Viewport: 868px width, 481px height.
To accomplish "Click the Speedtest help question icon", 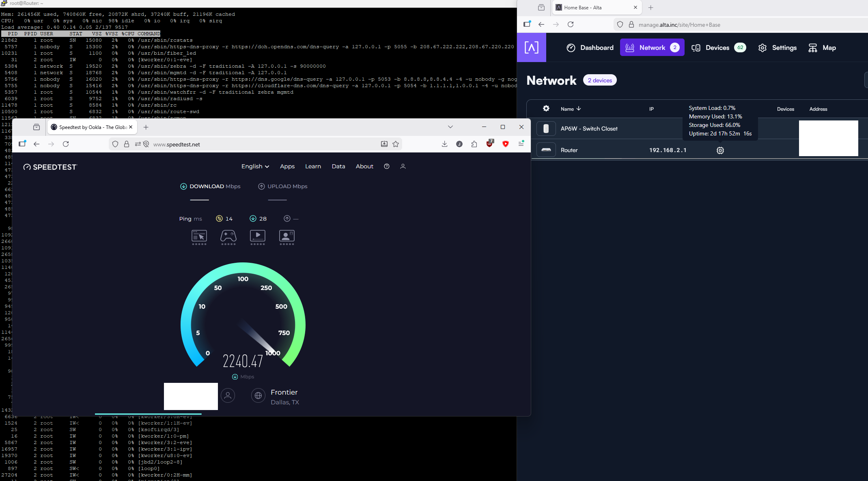I will 386,166.
